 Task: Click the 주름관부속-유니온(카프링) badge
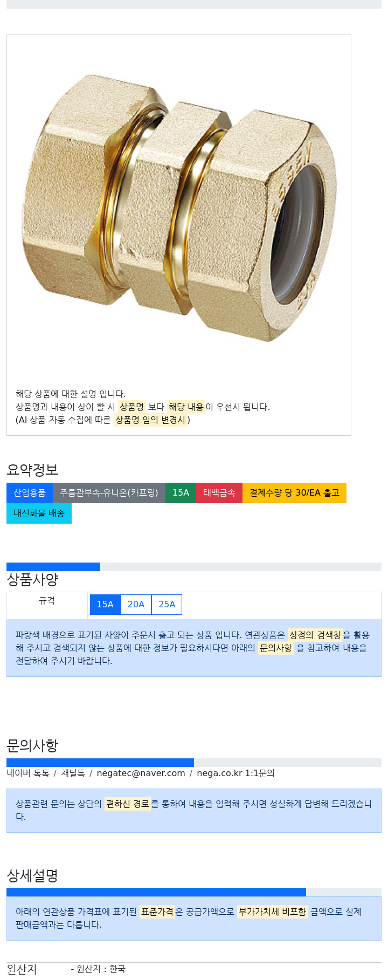pyautogui.click(x=109, y=492)
